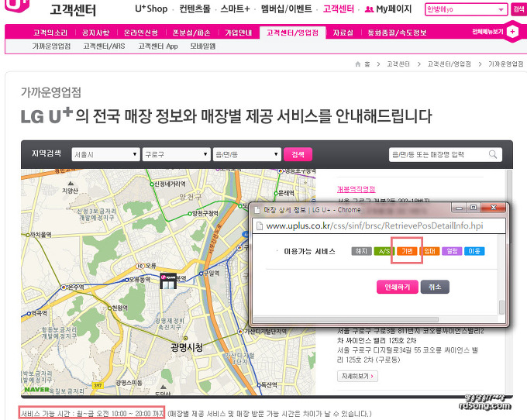Open the 고객센터/영업점 menu tab
The image size is (527, 420).
pos(291,33)
